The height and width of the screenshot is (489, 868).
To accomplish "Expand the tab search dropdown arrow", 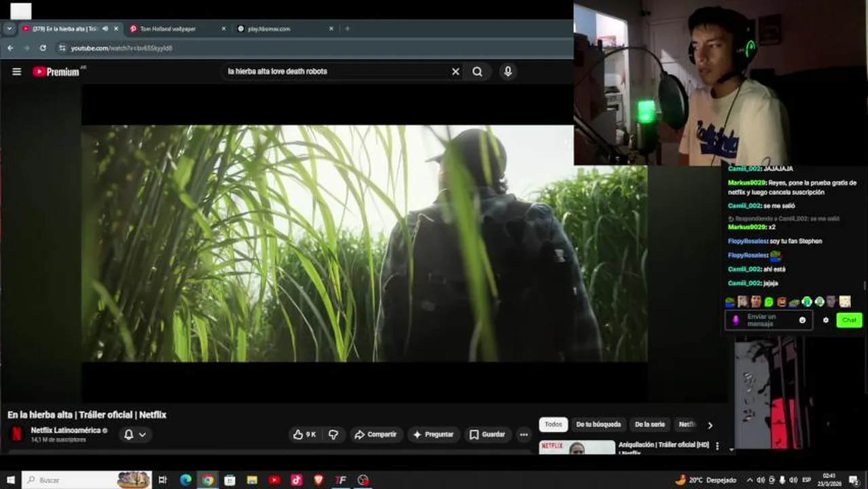I will coord(9,29).
